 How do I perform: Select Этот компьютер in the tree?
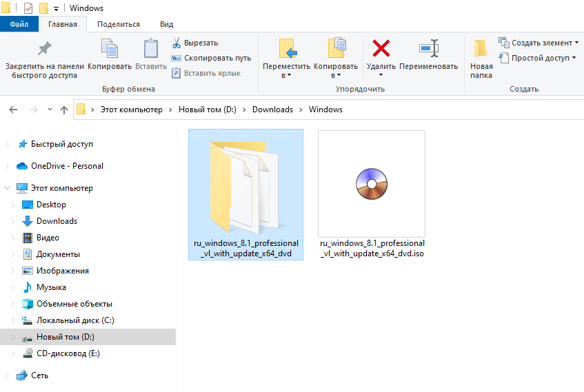(x=62, y=188)
